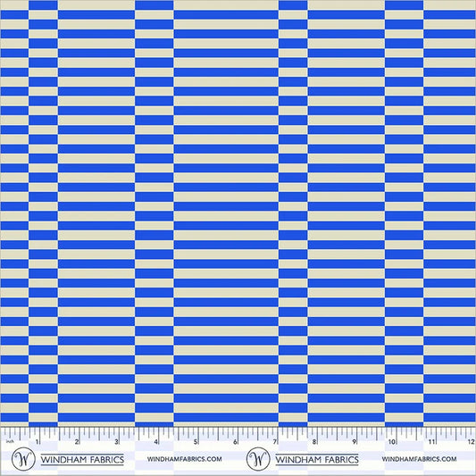Click the ruler number 7 label
Image resolution: width=476 pixels, height=476 pixels.
(275, 442)
